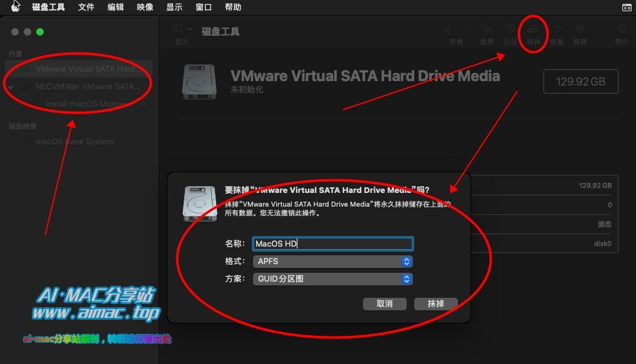Click the 名称 name field containing MacOS HD

coord(332,243)
